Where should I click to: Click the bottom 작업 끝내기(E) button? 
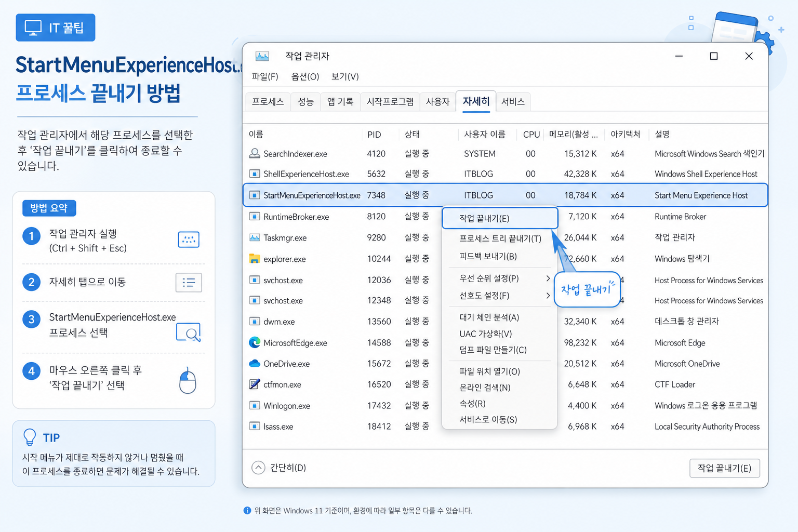(724, 468)
